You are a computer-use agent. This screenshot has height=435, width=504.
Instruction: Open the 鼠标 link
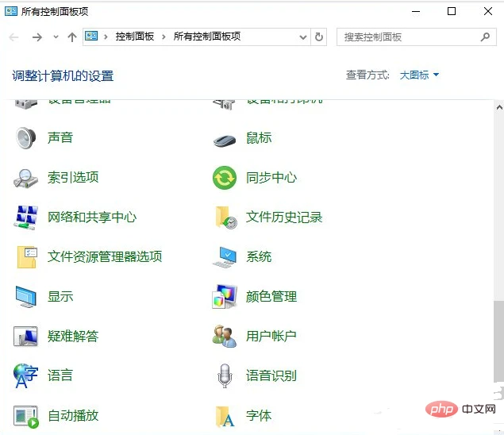click(259, 137)
